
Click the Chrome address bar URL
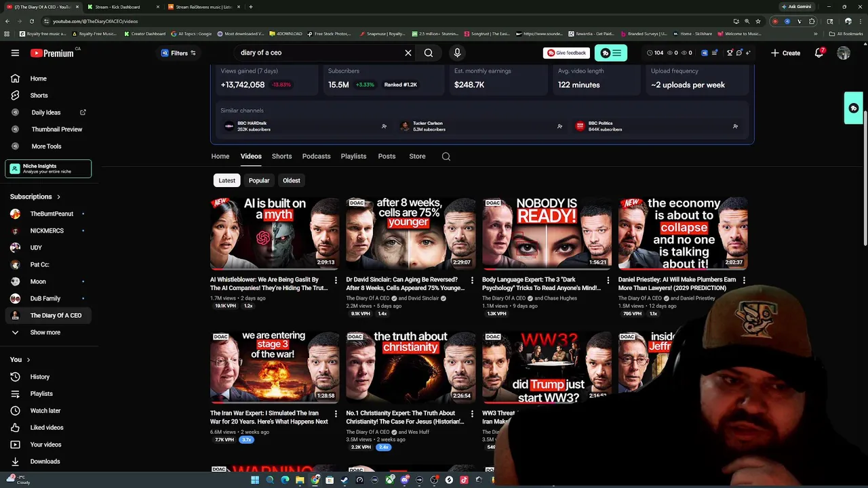coord(95,21)
